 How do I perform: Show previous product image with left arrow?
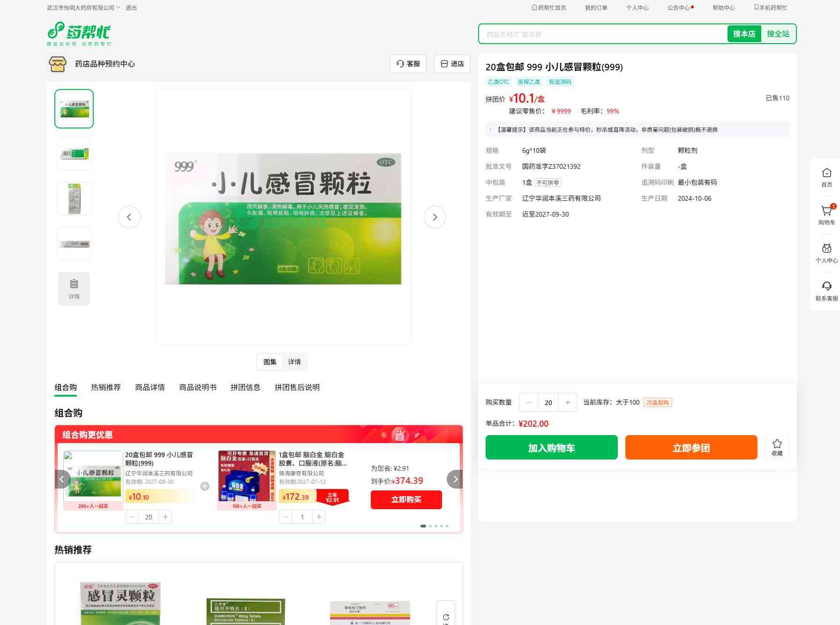coord(129,217)
